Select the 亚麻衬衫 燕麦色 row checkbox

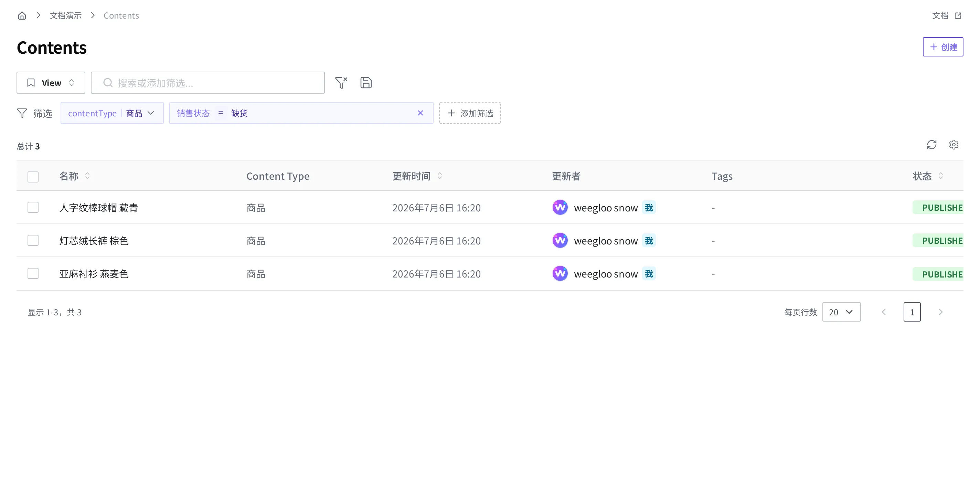click(x=33, y=274)
